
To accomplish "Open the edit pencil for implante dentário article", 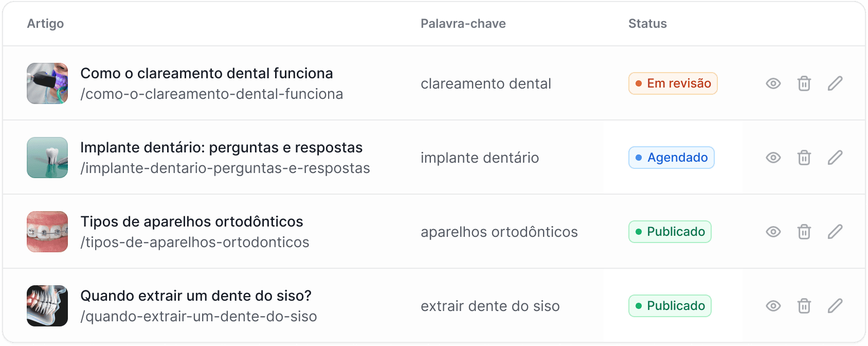I will [835, 158].
